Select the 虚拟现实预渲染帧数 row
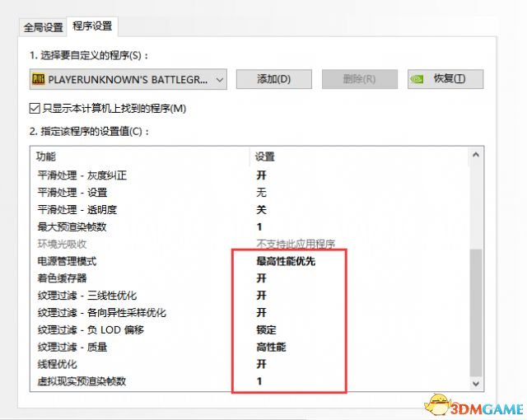This screenshot has height=420, width=527. click(x=249, y=381)
